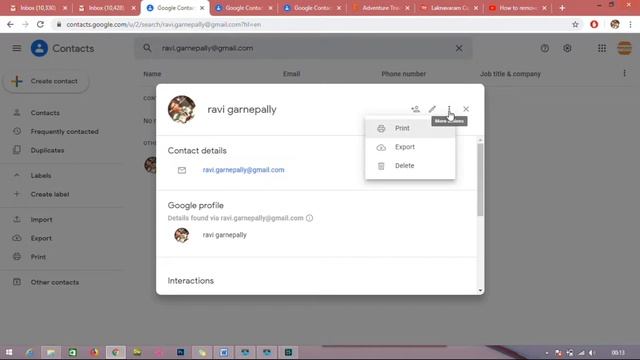Image resolution: width=640 pixels, height=360 pixels.
Task: Choose Export from the dropdown menu
Action: [410, 147]
